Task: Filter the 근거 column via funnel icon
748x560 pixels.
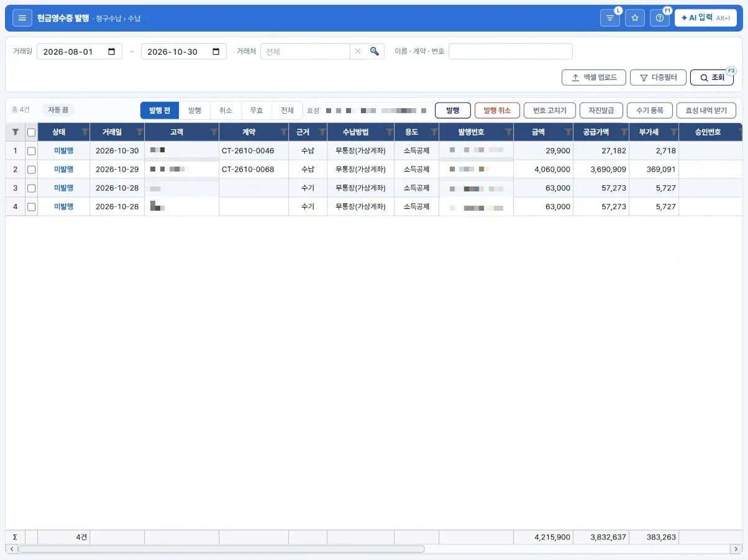Action: 322,132
